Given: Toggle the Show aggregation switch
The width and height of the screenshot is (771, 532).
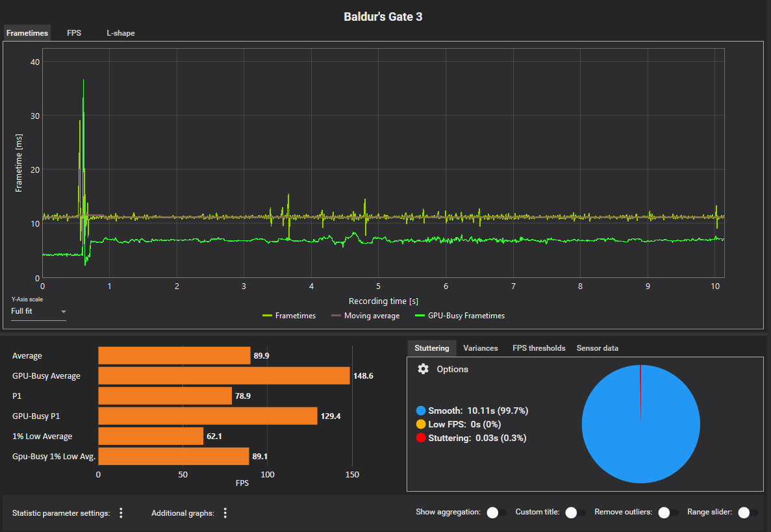Looking at the screenshot, I should click(497, 513).
